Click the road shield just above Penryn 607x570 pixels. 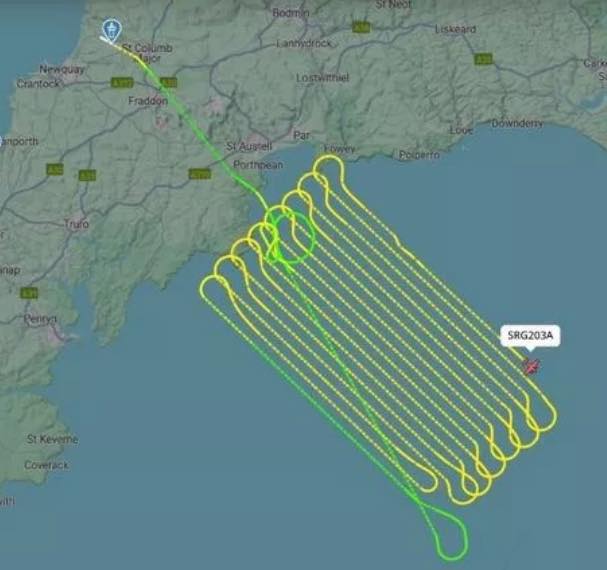point(29,293)
